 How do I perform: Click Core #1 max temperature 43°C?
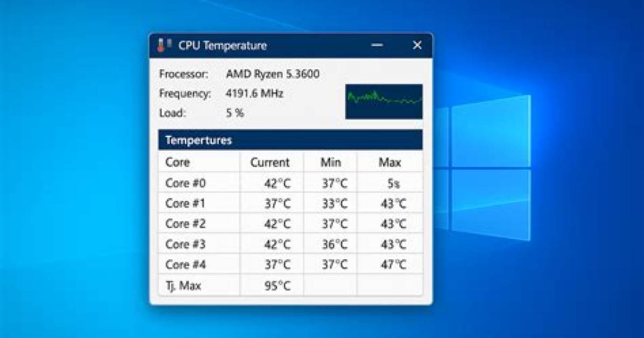[394, 203]
